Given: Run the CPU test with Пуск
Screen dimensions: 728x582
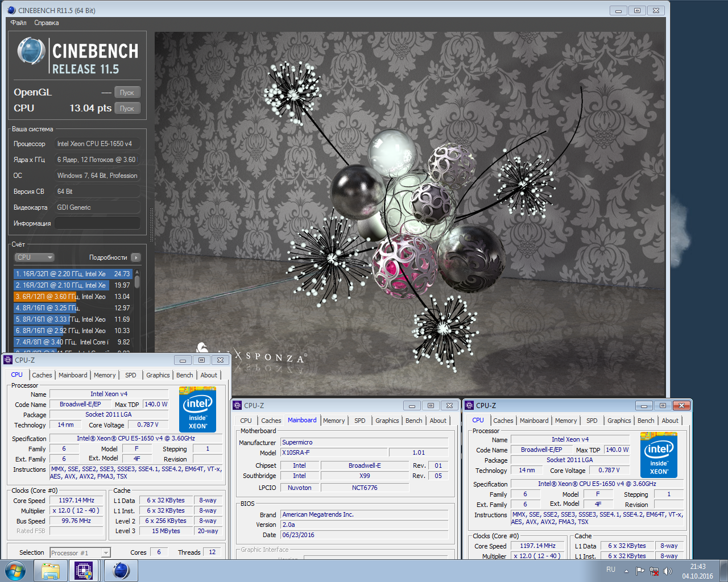Looking at the screenshot, I should [x=127, y=108].
